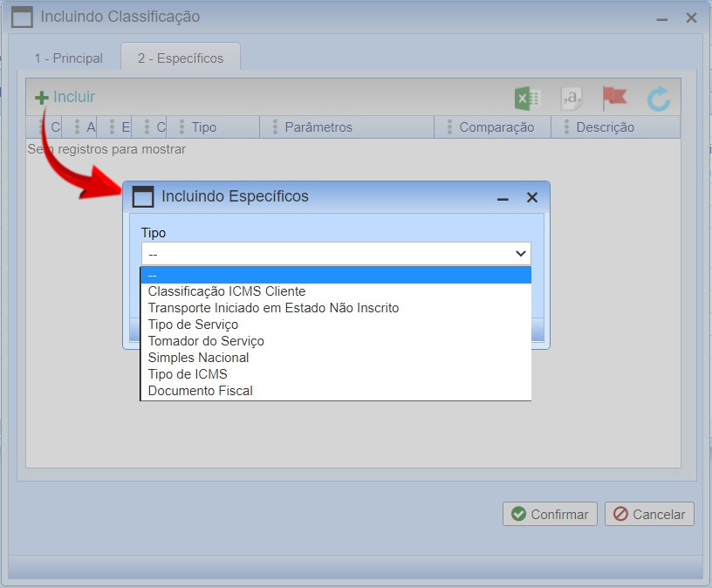The image size is (712, 588).
Task: Switch to the 1 - Principal tab
Action: 68,58
